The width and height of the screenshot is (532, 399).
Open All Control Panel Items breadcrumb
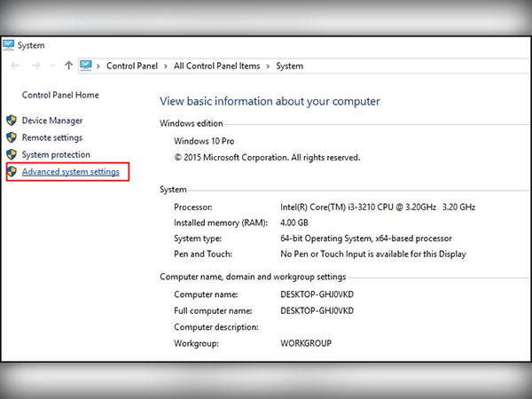click(217, 66)
